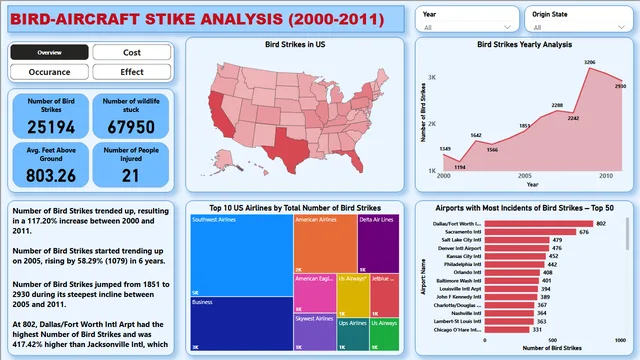The width and height of the screenshot is (640, 360).
Task: Select the green Us Airways treemap tile
Action: coord(384,335)
